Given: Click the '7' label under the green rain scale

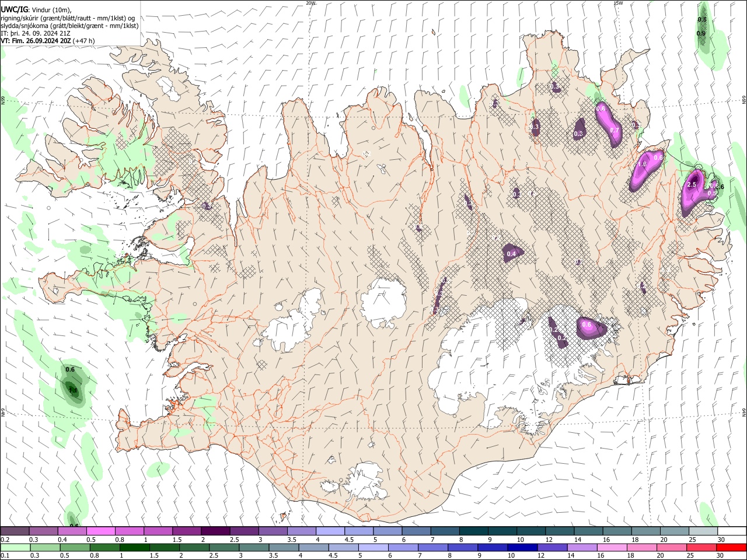Looking at the screenshot, I should coord(419,556).
